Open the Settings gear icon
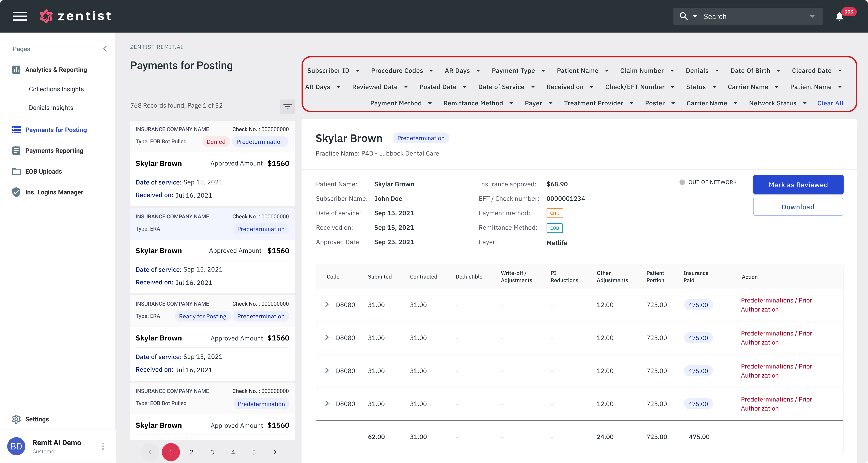Image resolution: width=868 pixels, height=463 pixels. point(16,419)
